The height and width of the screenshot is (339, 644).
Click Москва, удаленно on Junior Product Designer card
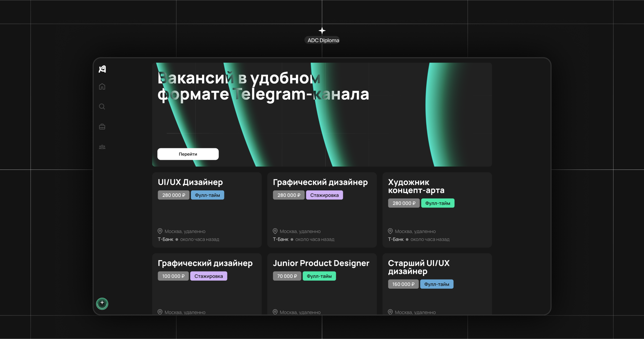[300, 312]
